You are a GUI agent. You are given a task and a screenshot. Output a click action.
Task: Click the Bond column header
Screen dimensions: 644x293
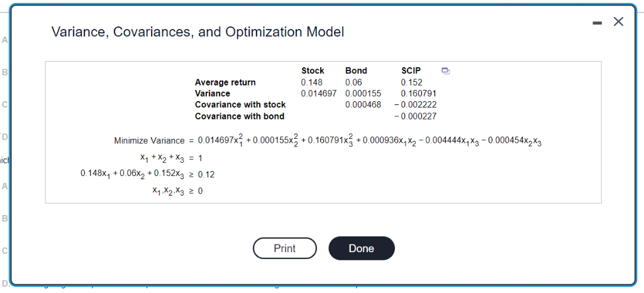coord(356,70)
